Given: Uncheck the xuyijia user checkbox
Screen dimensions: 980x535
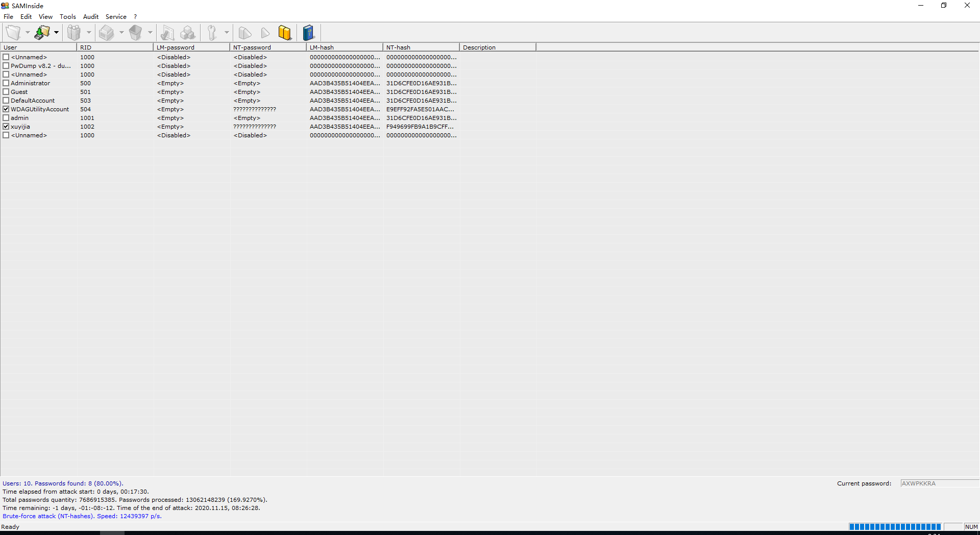Looking at the screenshot, I should (x=6, y=127).
